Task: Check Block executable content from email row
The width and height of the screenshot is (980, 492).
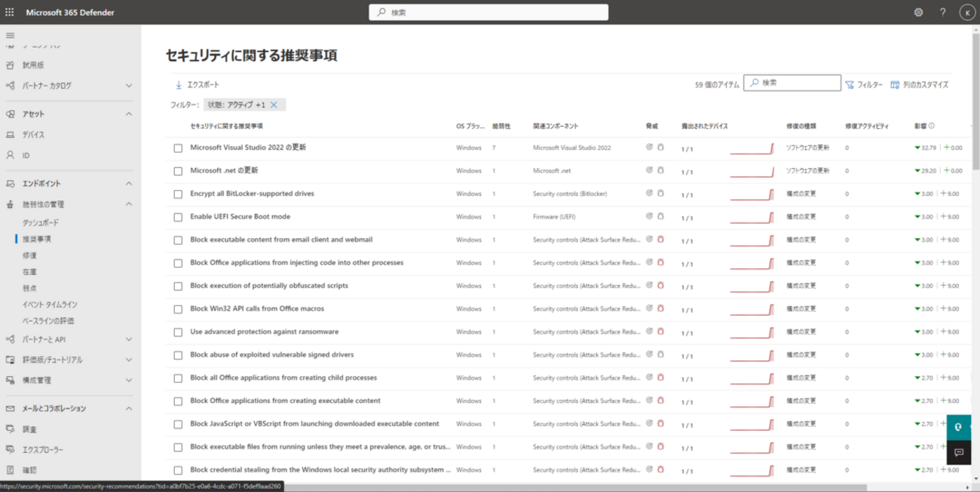Action: pos(178,240)
